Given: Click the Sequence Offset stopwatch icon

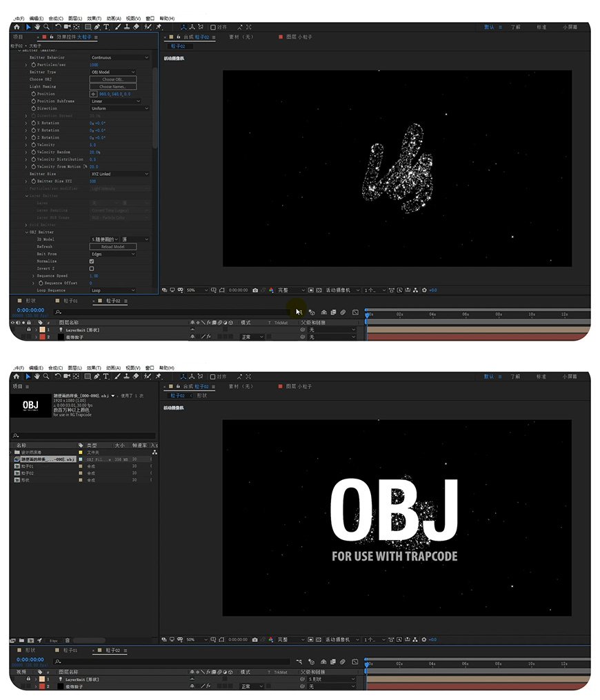Looking at the screenshot, I should click(40, 283).
